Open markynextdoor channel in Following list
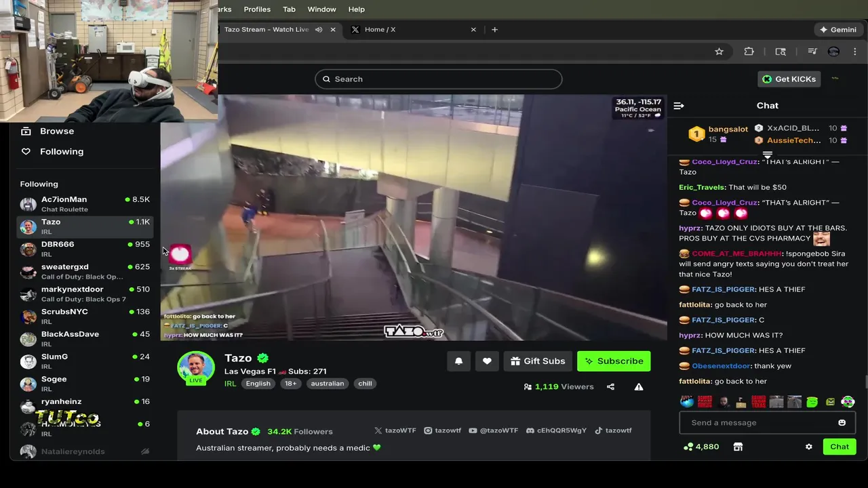The image size is (868, 488). [x=85, y=293]
